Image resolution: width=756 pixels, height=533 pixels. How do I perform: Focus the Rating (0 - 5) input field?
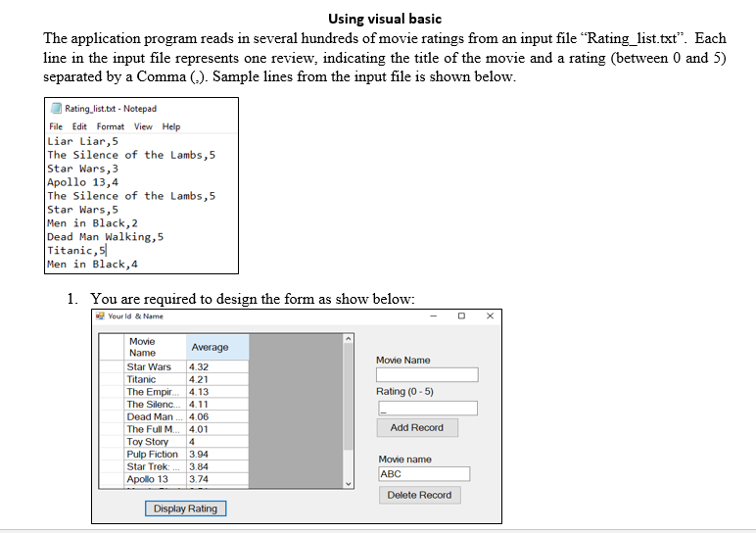(x=428, y=408)
